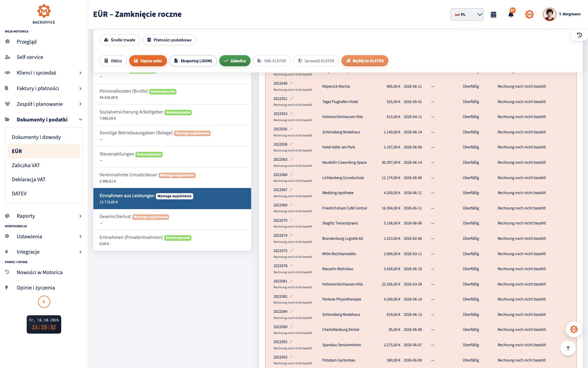Expand Integracje menu
The height and width of the screenshot is (368, 588).
(44, 252)
